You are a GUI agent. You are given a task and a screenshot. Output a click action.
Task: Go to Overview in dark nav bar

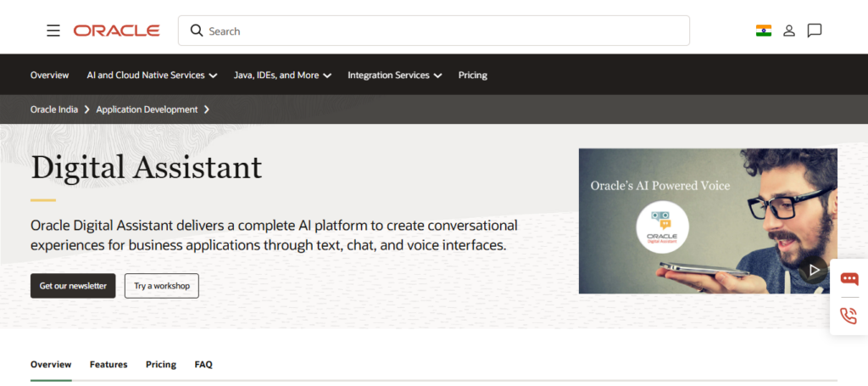coord(50,75)
